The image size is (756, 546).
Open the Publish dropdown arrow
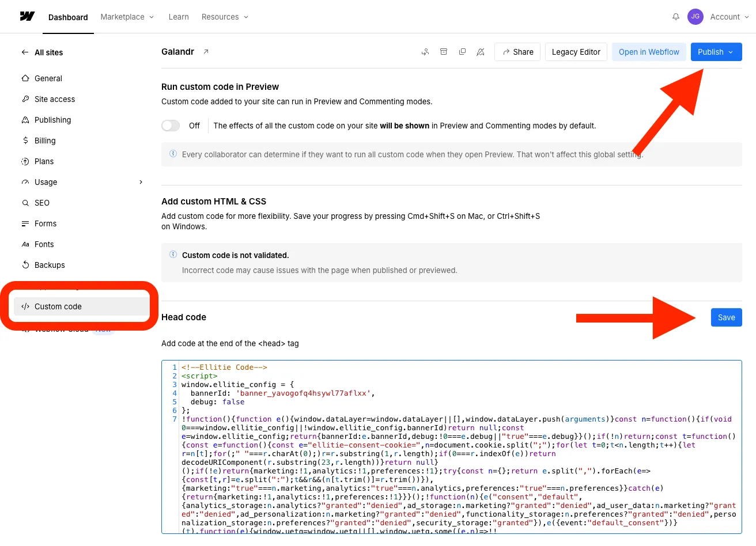730,52
